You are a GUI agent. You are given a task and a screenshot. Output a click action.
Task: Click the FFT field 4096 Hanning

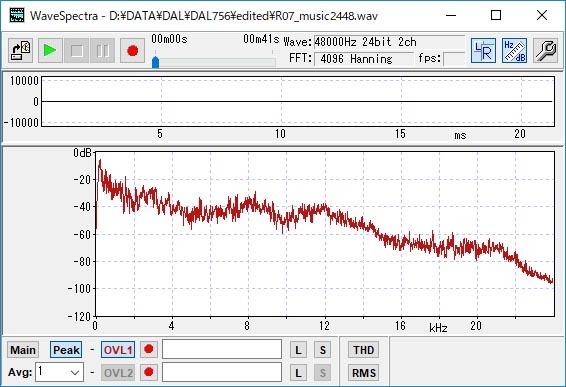[x=364, y=58]
